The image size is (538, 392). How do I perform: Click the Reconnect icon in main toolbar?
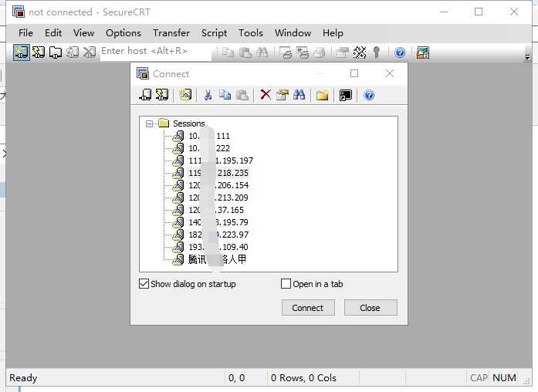73,52
